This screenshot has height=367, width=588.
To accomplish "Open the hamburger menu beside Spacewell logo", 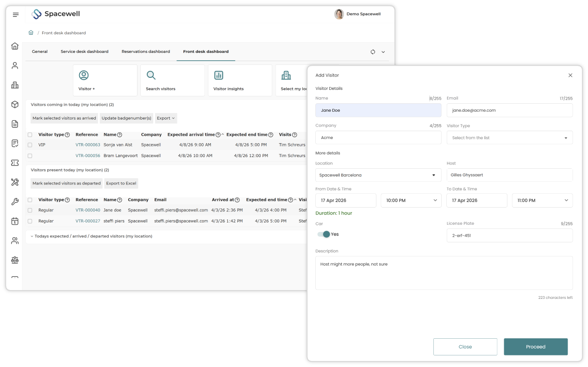I will click(x=16, y=15).
